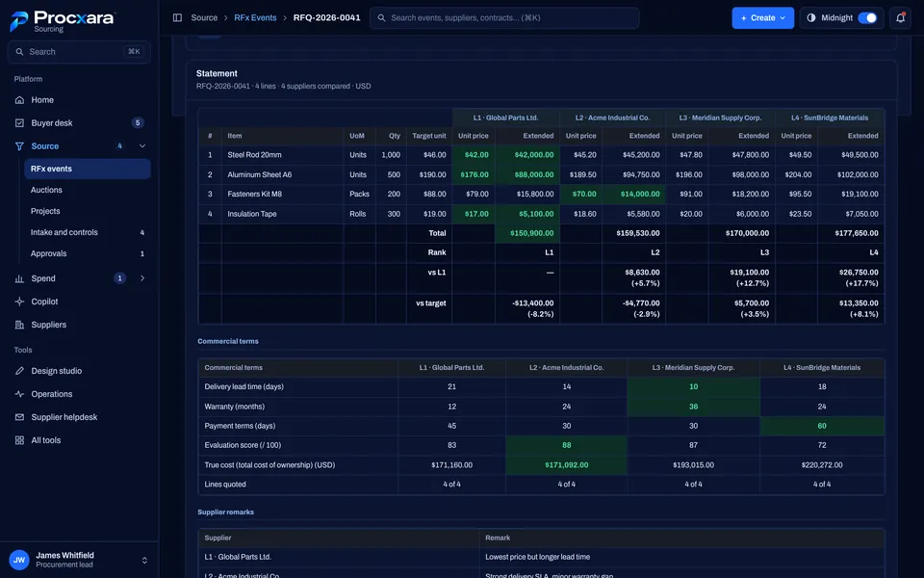Click the highlighted $14,000.00 extended cell

click(x=633, y=194)
